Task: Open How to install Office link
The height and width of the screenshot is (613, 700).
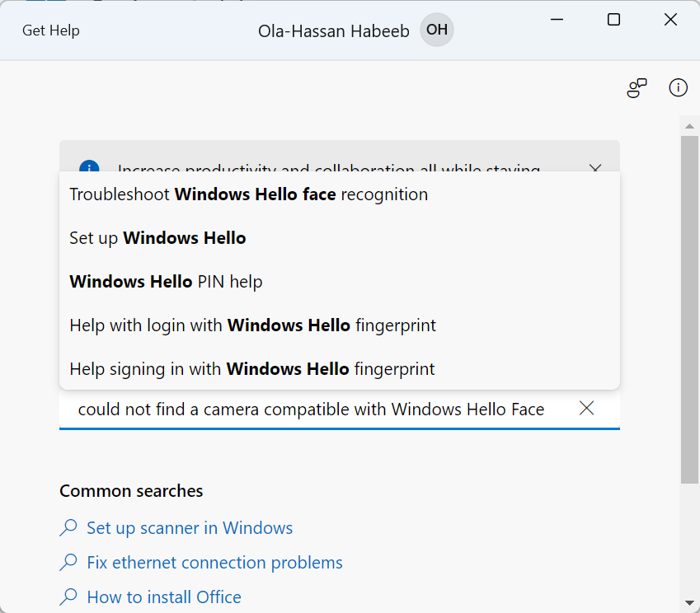Action: 164,597
